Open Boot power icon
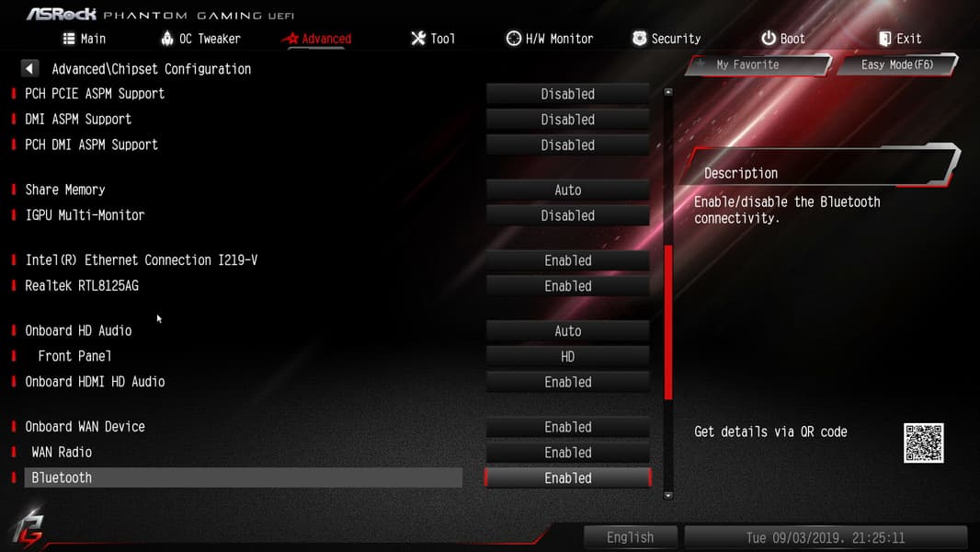980x552 pixels. click(769, 39)
